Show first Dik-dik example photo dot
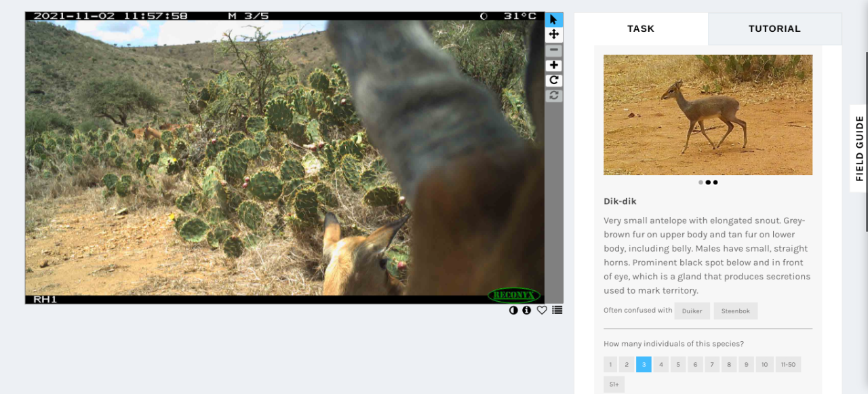The height and width of the screenshot is (394, 868). [x=701, y=182]
